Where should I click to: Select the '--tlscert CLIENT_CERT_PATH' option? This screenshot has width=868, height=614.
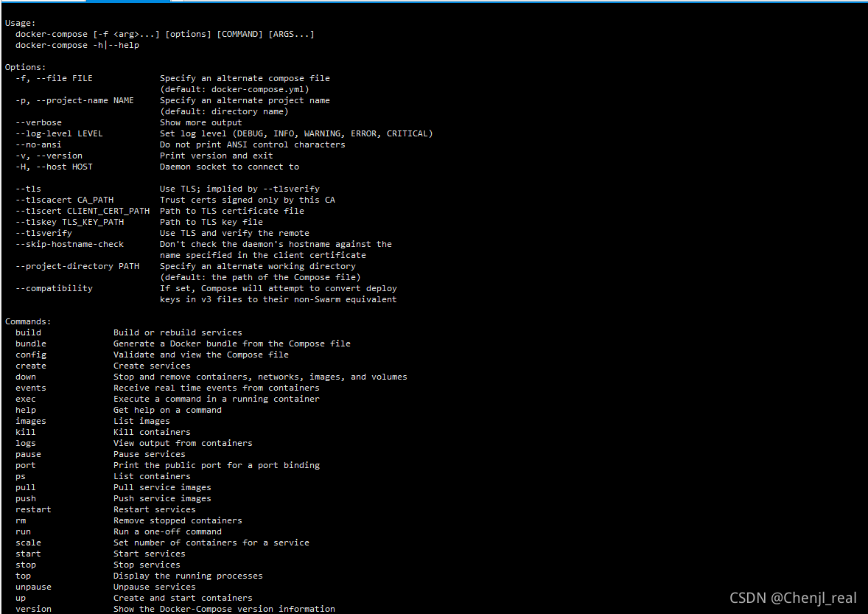(x=83, y=212)
